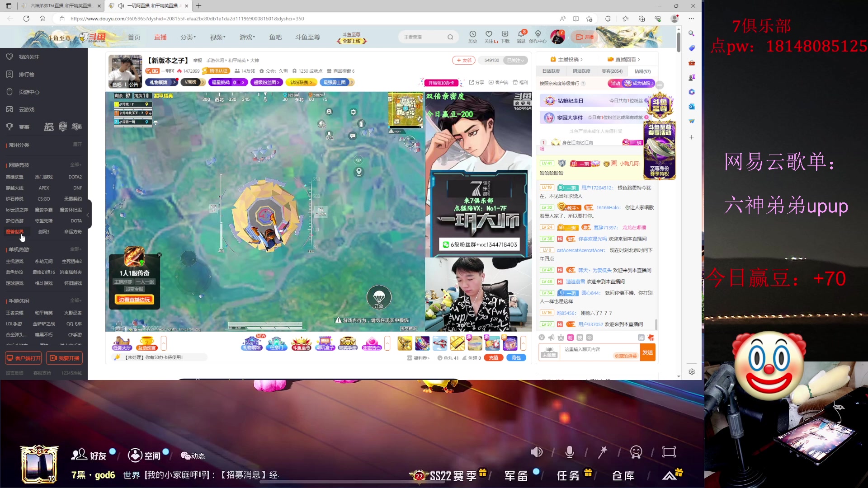The image size is (868, 488).
Task: Click the parachute 开伞 button in game overlay
Action: [x=379, y=297]
